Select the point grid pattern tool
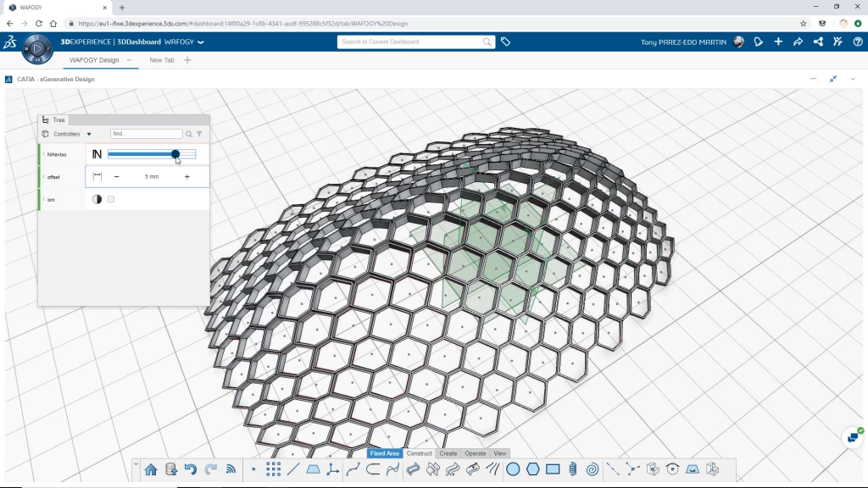Image resolution: width=868 pixels, height=488 pixels. [273, 469]
